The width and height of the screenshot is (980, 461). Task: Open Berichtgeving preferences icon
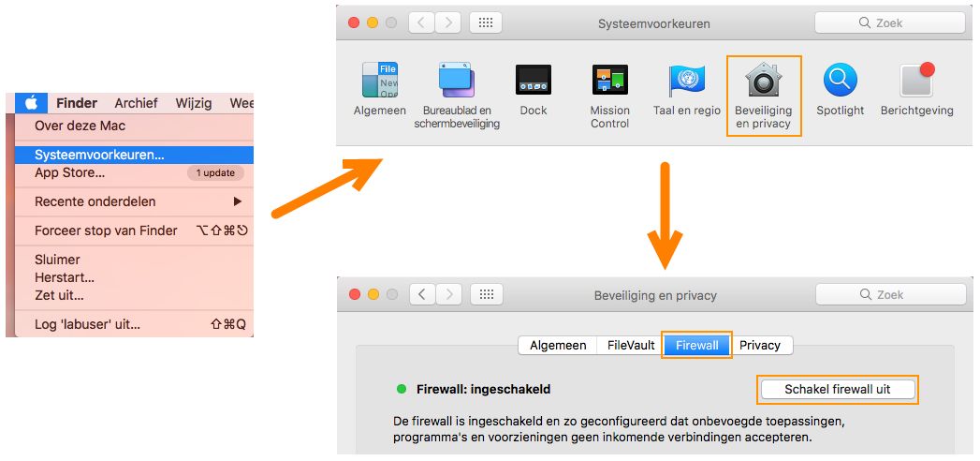(917, 89)
